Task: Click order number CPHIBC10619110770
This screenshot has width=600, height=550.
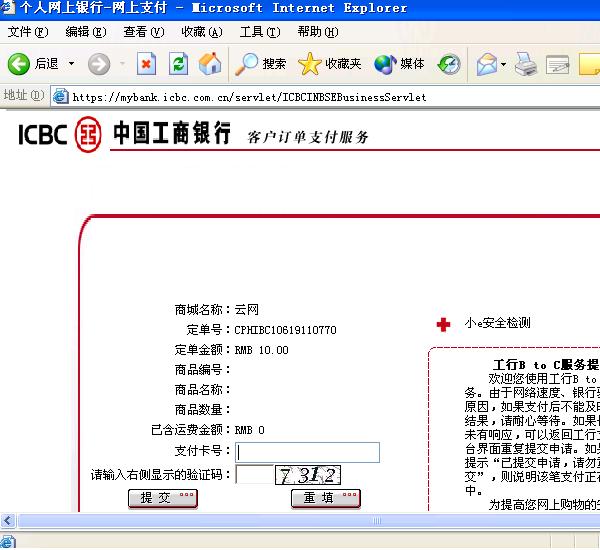Action: coord(285,330)
